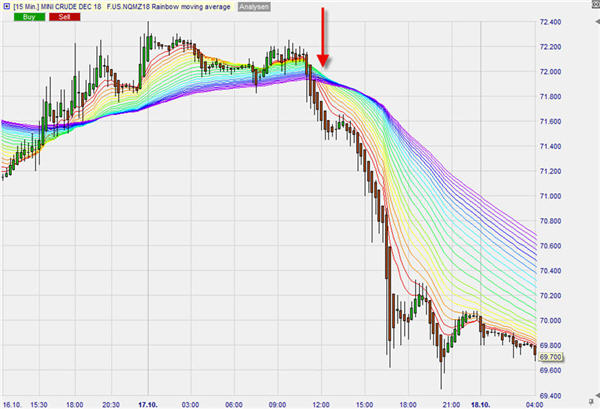Click the small pin icon at bottom-right corner
Viewport: 600px width, 409px height.
coord(591,401)
